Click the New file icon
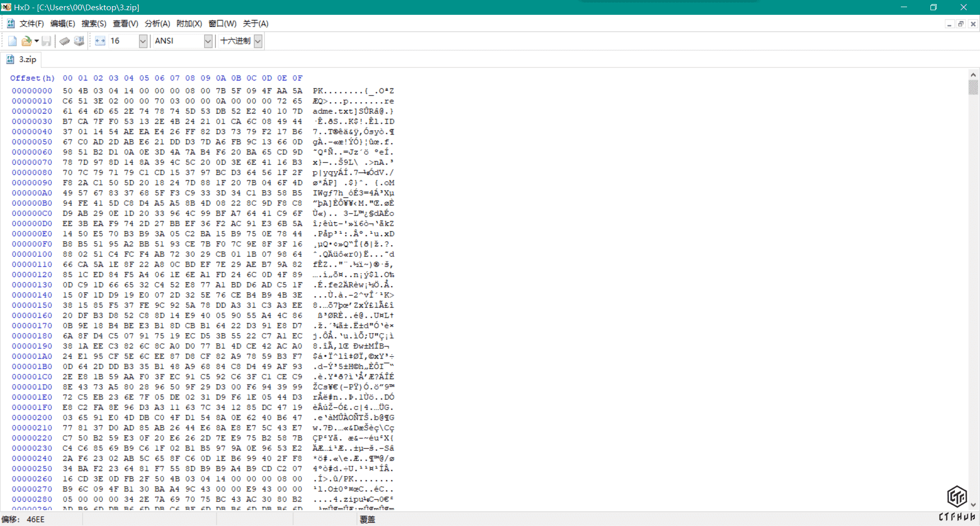 point(12,41)
